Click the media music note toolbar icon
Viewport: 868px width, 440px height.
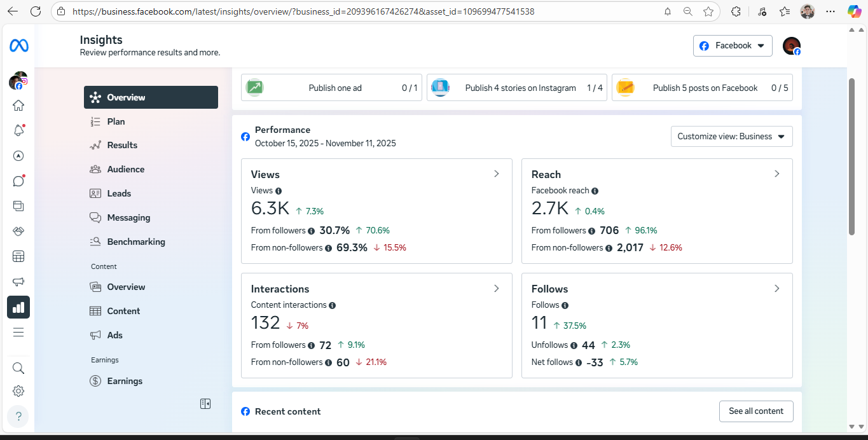(x=762, y=11)
